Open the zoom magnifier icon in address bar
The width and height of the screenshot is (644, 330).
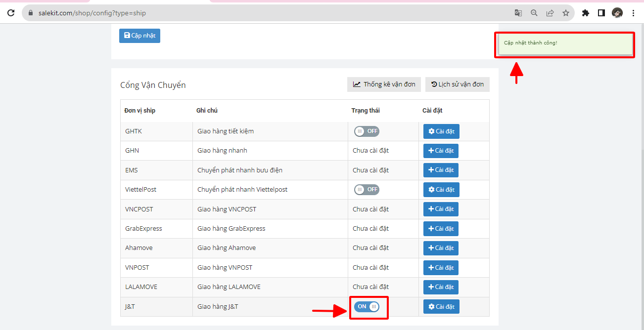(x=534, y=13)
